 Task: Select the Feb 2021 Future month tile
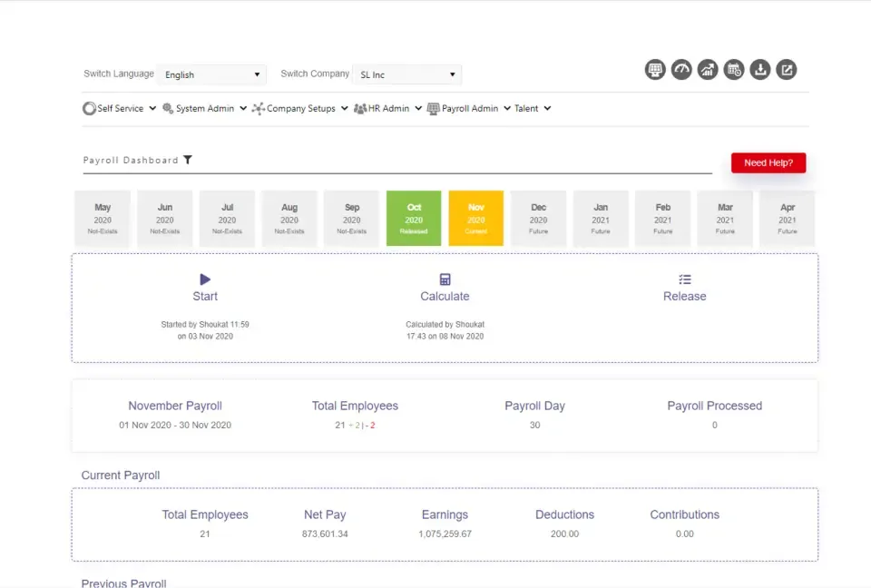(662, 219)
